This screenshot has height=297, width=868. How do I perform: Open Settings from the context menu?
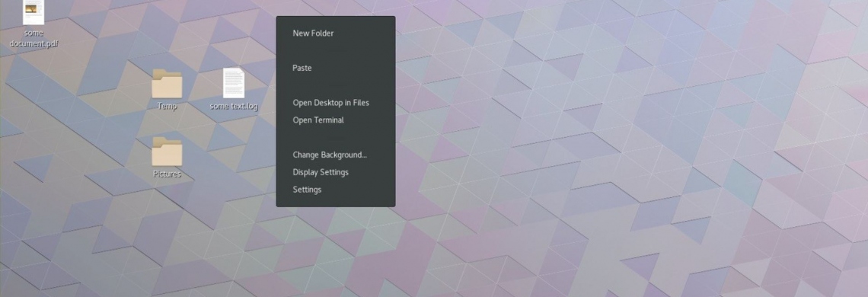click(336, 190)
